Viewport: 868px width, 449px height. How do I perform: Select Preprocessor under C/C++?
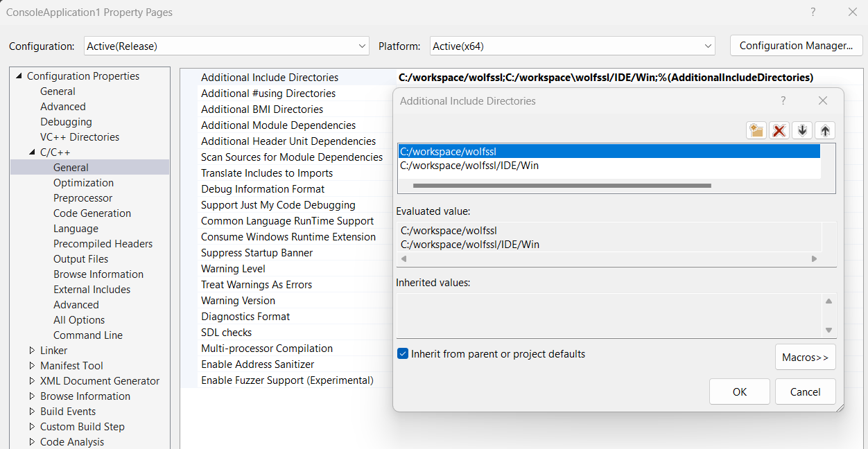83,198
